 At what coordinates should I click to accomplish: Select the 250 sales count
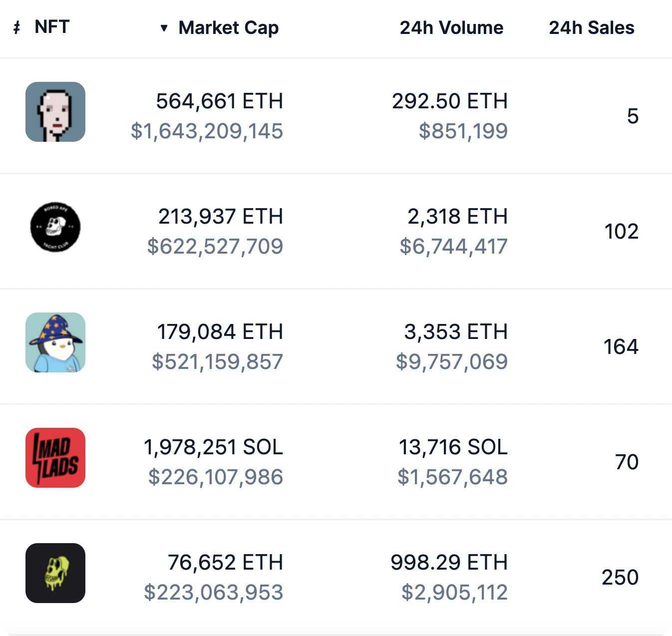tap(620, 578)
